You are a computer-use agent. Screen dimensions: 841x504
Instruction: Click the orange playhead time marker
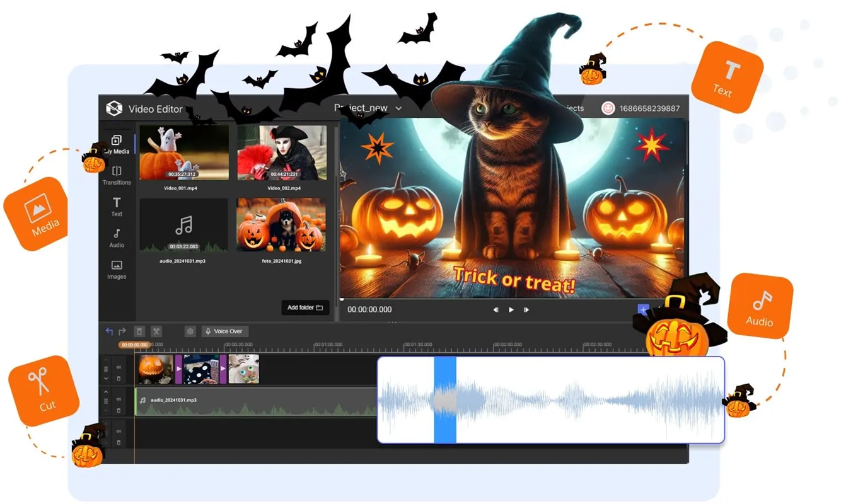coord(134,345)
